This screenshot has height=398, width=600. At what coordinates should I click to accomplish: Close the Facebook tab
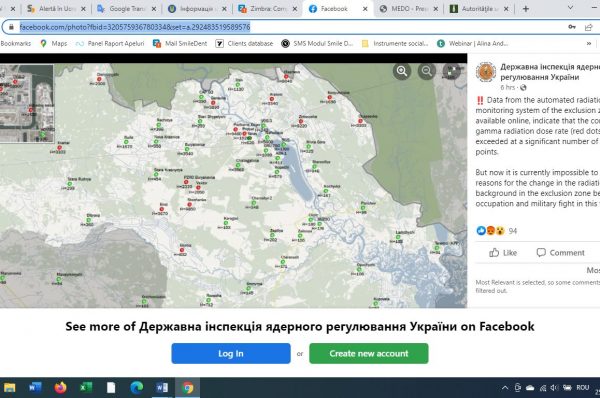(365, 8)
